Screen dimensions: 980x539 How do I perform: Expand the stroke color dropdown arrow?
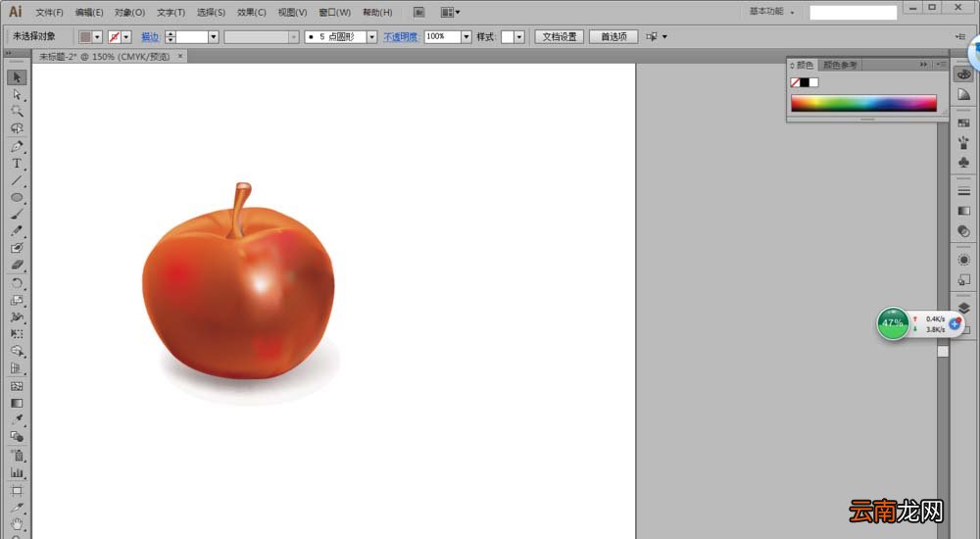click(x=126, y=37)
